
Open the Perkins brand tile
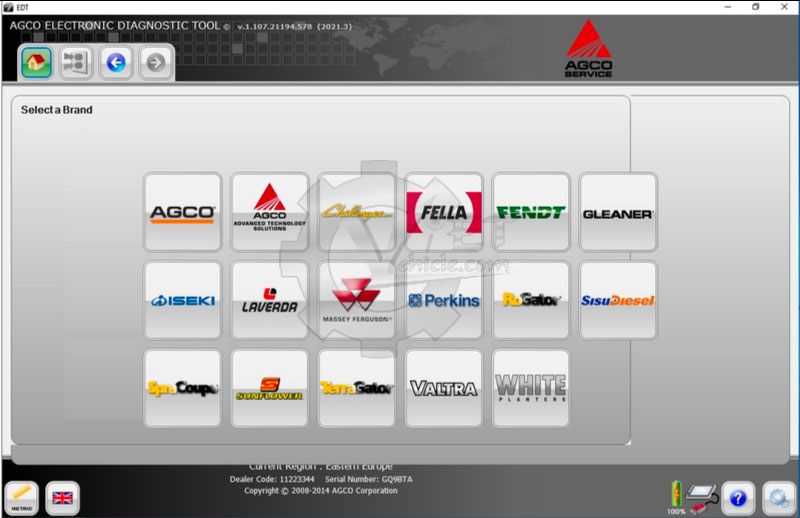pos(444,300)
